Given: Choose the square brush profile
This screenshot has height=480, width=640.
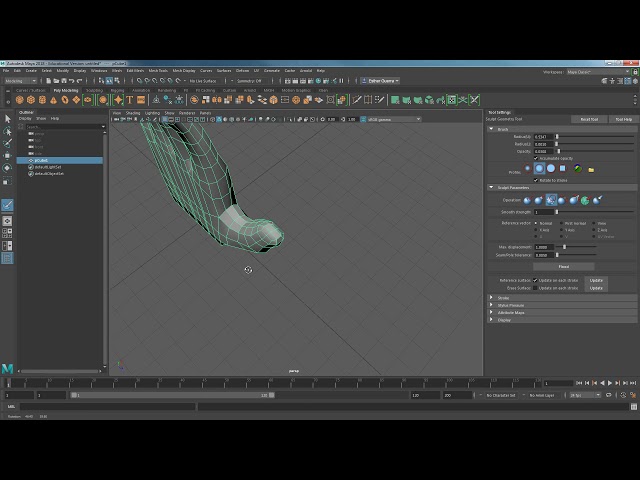Looking at the screenshot, I should point(562,168).
